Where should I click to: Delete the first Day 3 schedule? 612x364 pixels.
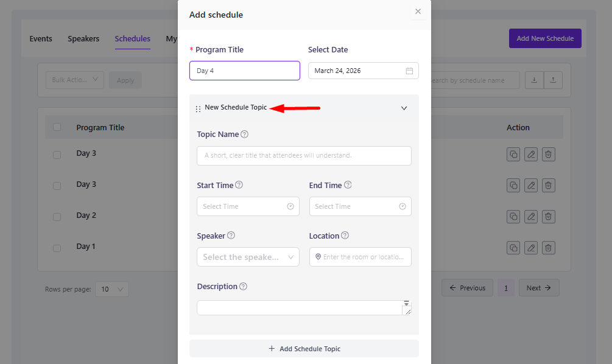pos(549,154)
